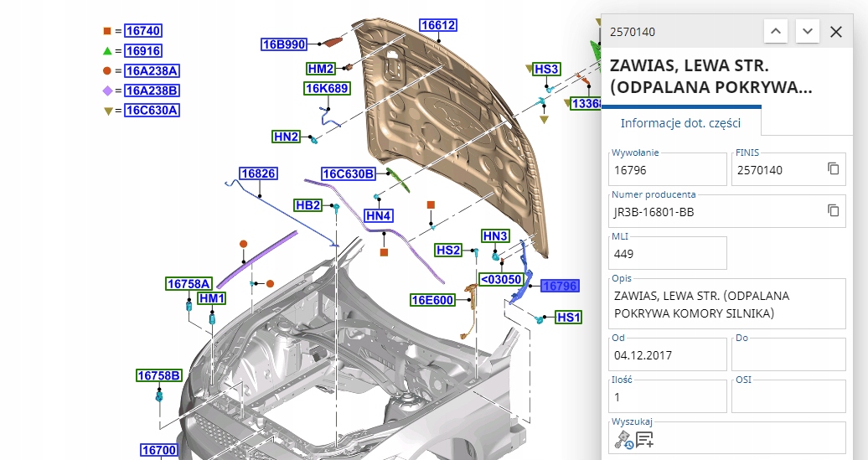This screenshot has width=868, height=460.
Task: Click the olive down-triangle legend symbol
Action: 108,111
